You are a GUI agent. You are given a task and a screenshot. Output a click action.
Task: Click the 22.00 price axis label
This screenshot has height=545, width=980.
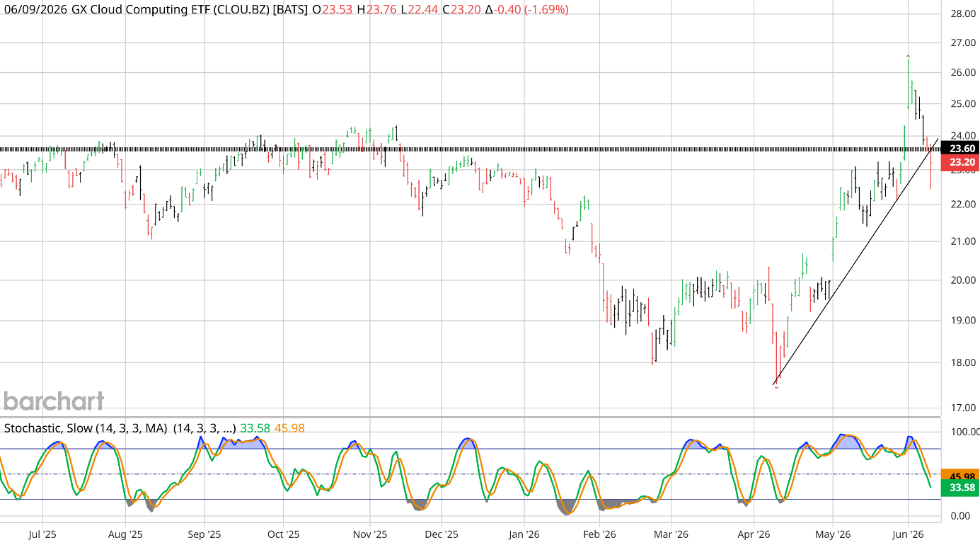click(x=964, y=205)
